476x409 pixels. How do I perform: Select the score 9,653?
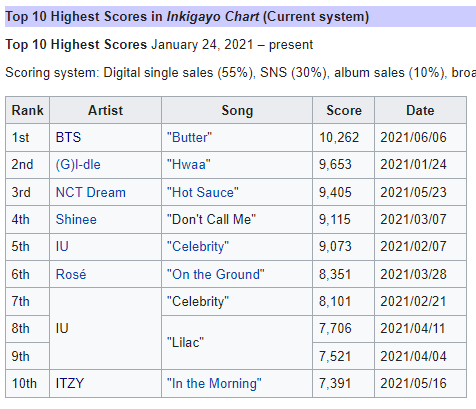point(335,165)
